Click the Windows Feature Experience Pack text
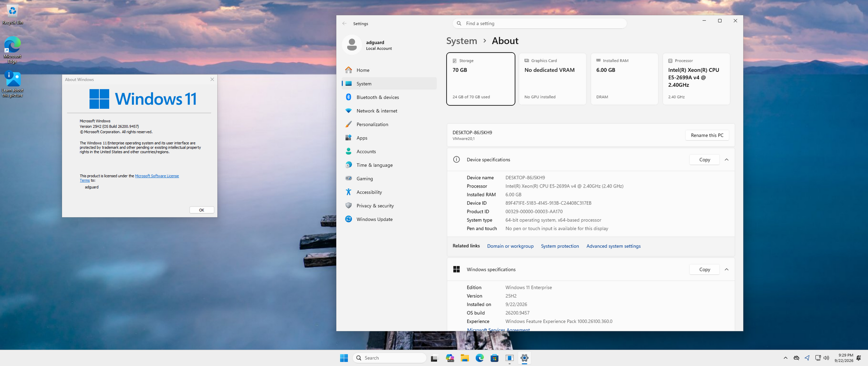 tap(559, 322)
